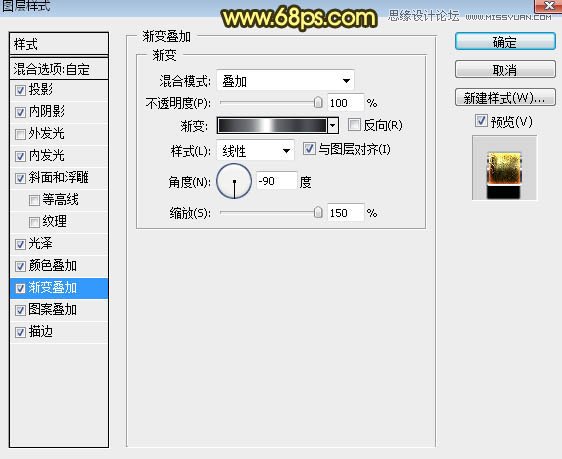
Task: Open the gradient picker dropdown arrow
Action: pos(333,125)
